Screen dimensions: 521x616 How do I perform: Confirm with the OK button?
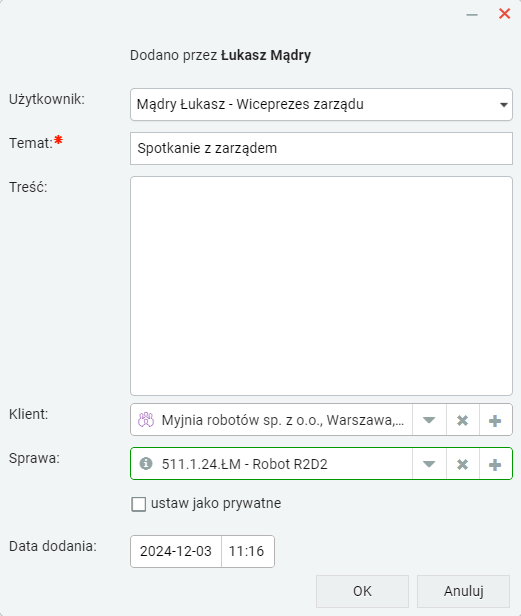362,591
